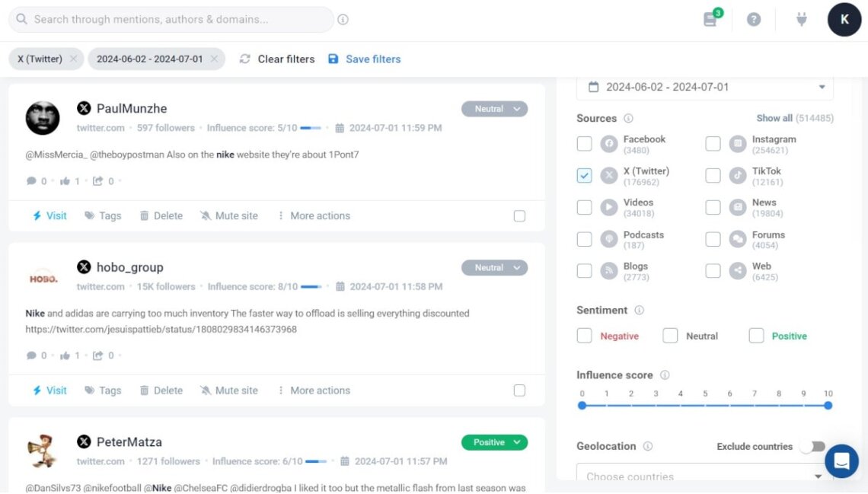Click Save filters

point(364,59)
